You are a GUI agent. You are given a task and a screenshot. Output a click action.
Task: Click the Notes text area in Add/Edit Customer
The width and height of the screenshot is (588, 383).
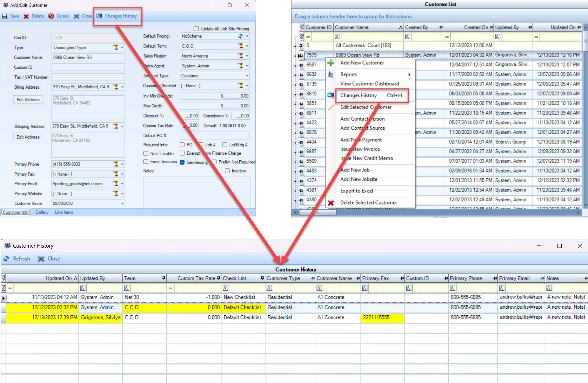pyautogui.click(x=197, y=192)
